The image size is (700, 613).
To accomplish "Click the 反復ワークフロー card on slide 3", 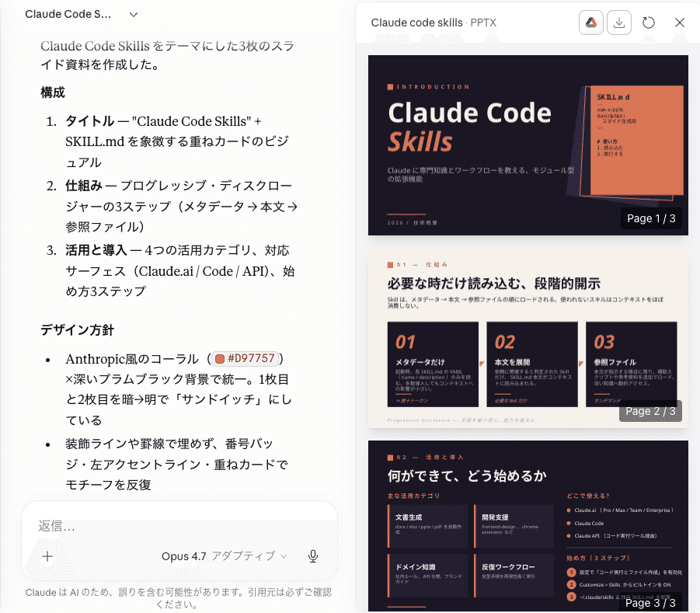I will coord(514,576).
